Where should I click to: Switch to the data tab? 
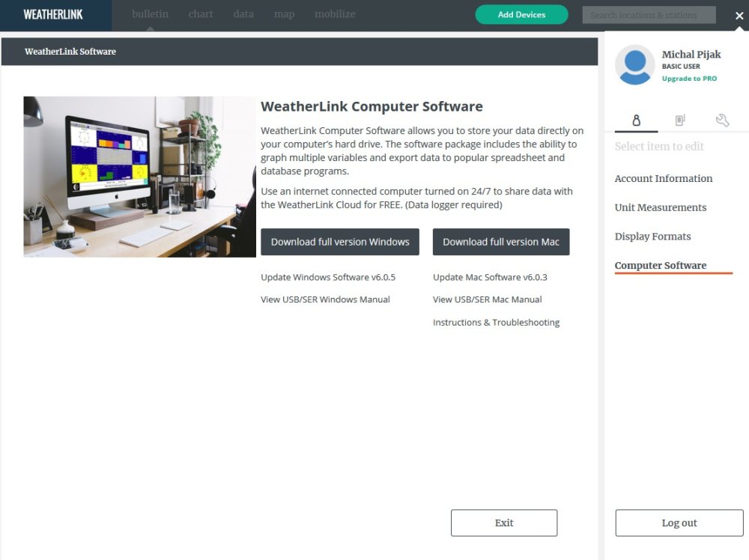pos(243,13)
